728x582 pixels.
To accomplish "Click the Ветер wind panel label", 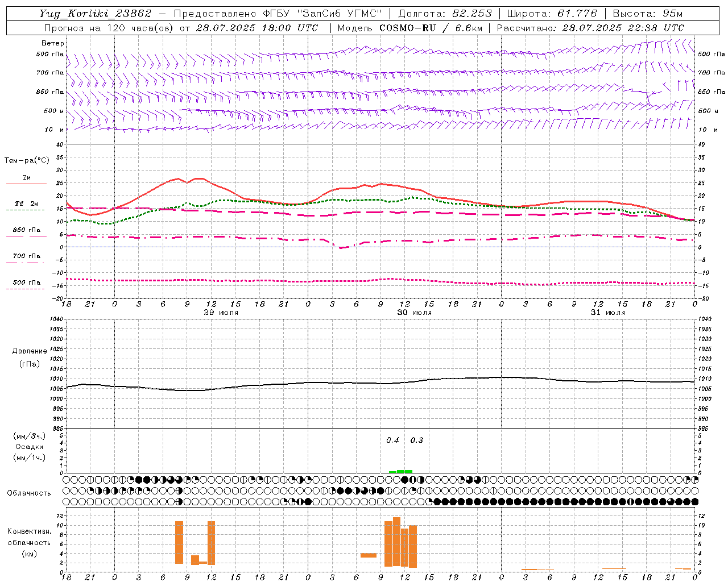I will [x=53, y=43].
